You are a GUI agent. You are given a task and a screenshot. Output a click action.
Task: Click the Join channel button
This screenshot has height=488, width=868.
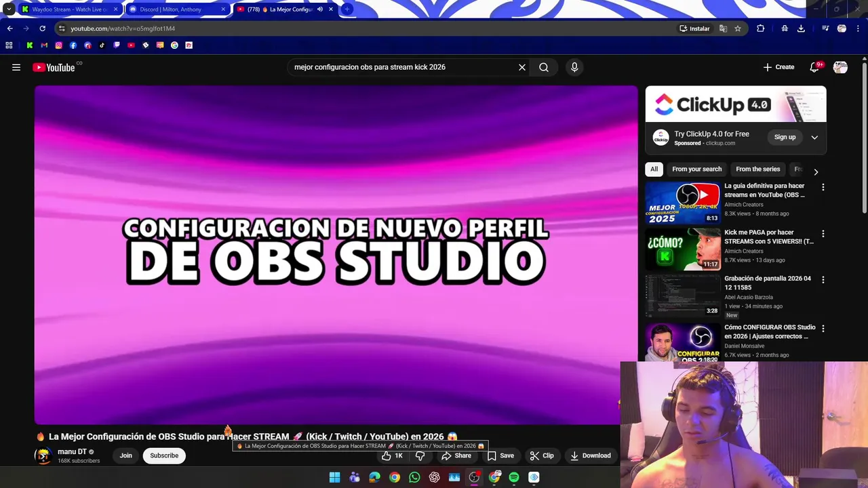[x=126, y=455]
